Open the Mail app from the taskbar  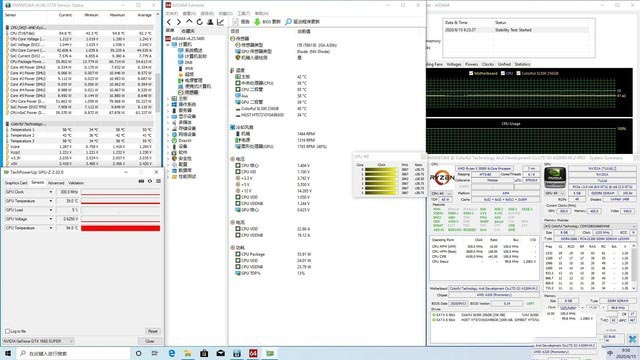pos(220,353)
